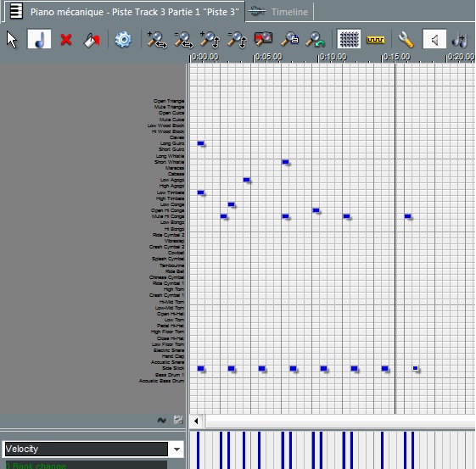Select the paint bucket tool

point(92,40)
